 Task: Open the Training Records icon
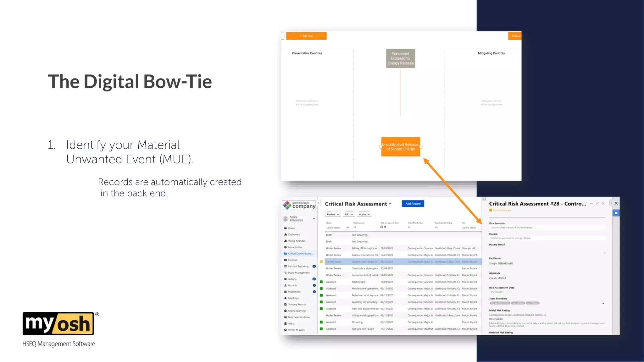(286, 304)
